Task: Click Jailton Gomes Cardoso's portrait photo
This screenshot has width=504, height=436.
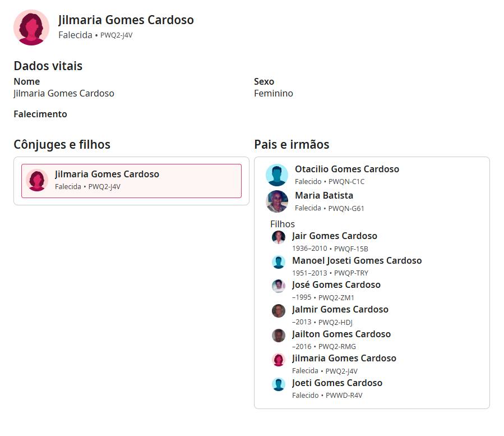Action: click(x=279, y=336)
